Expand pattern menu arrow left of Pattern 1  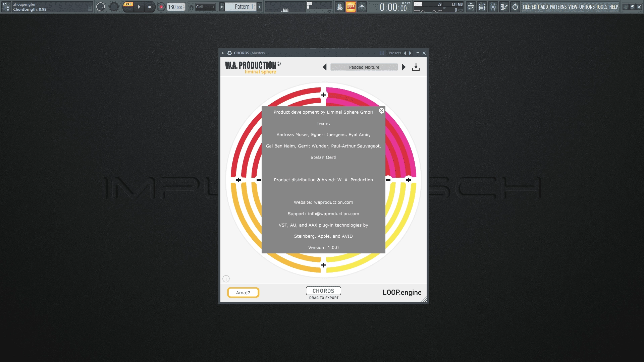222,7
